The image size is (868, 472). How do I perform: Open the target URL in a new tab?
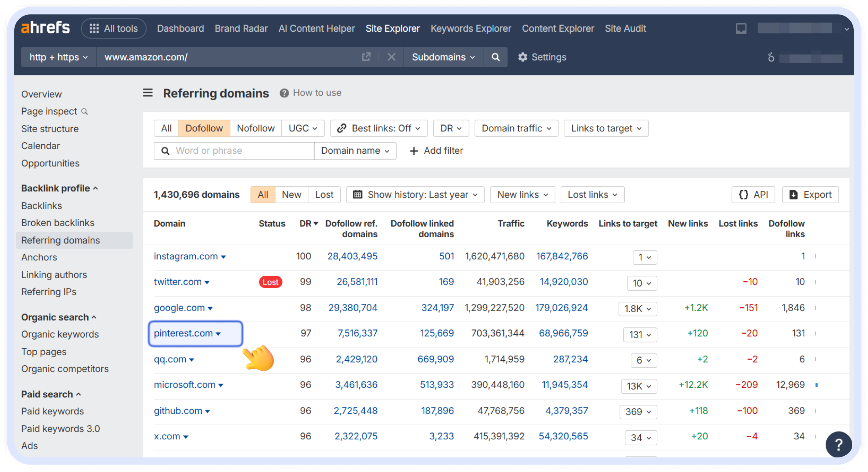point(366,57)
